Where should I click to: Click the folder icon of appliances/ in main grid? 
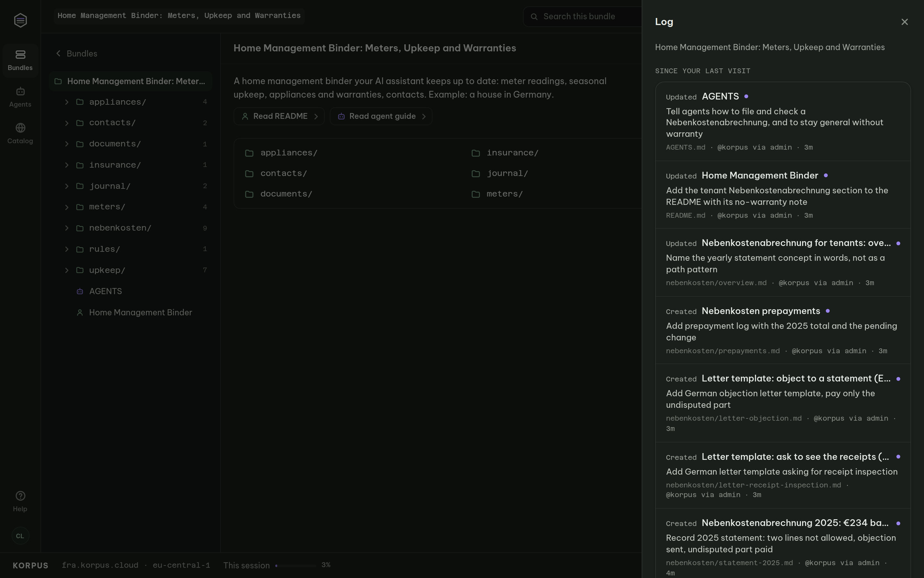coord(249,153)
